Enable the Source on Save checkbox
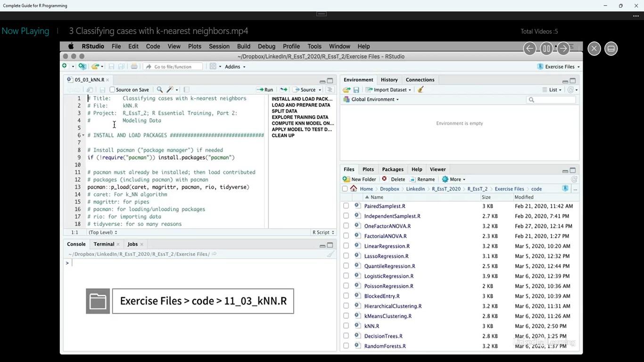 (x=112, y=90)
